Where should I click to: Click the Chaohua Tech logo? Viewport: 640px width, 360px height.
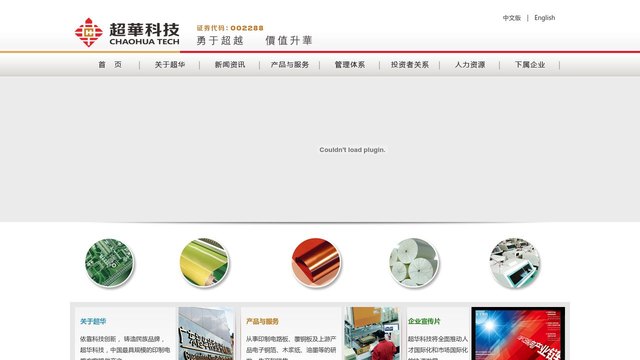(x=127, y=32)
